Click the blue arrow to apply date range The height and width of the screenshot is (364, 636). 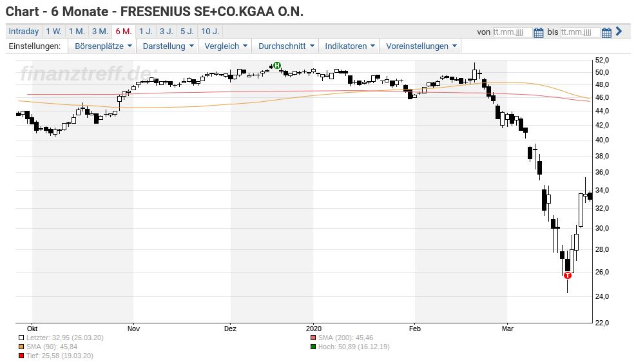(619, 31)
